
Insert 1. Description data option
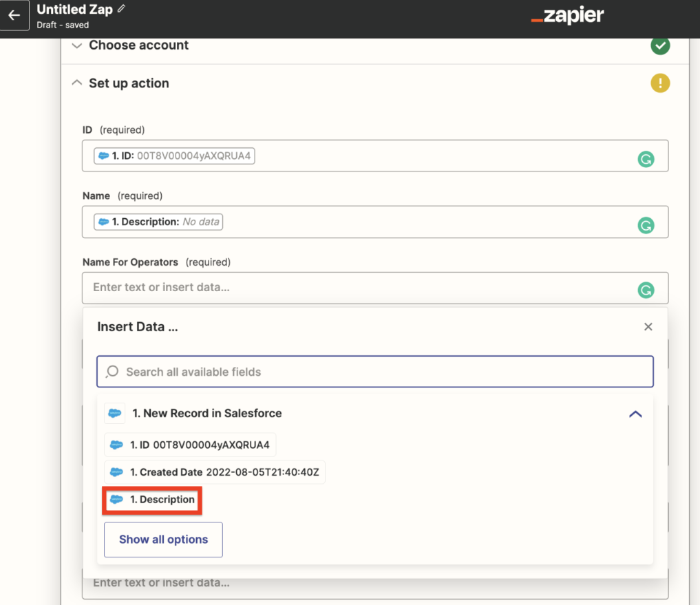[152, 500]
